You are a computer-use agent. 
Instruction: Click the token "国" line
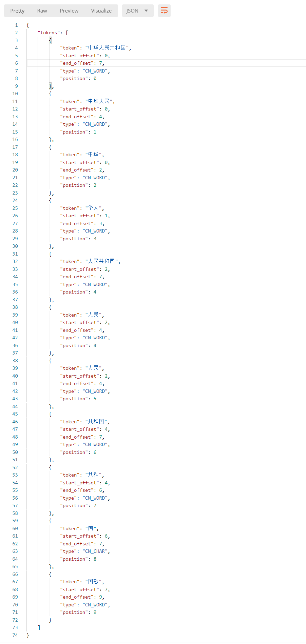tap(79, 528)
